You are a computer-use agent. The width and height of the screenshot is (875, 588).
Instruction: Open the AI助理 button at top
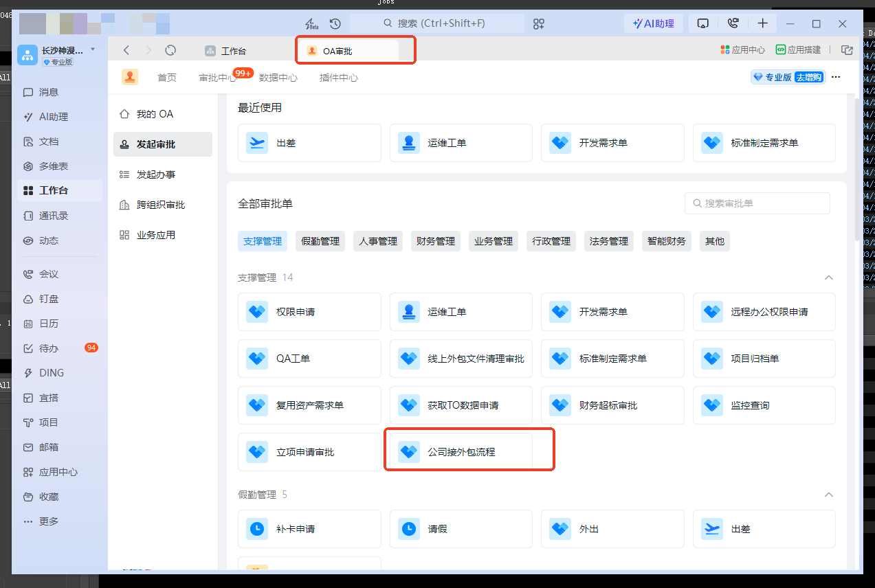tap(653, 23)
